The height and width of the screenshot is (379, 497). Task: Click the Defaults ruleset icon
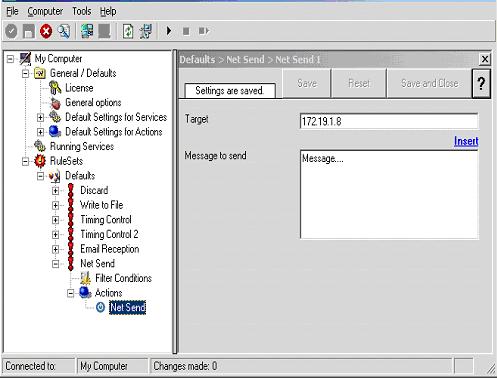click(55, 176)
